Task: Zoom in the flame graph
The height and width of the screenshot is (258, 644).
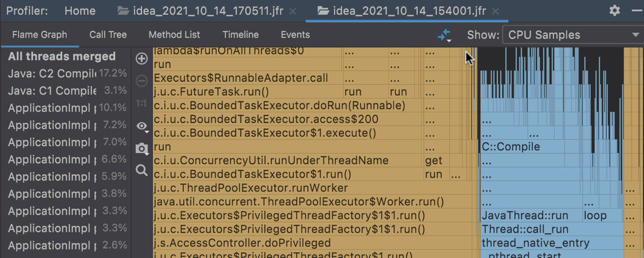Action: point(141,58)
